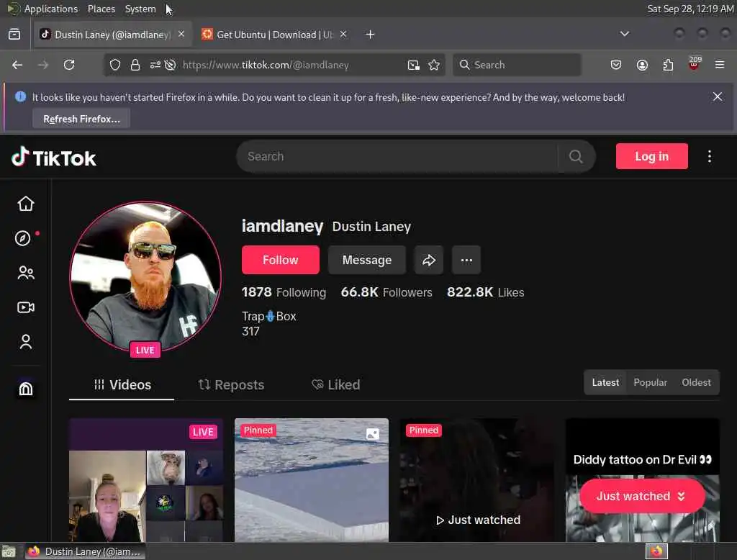
Task: Reload the page with the refresh icon
Action: coord(69,65)
